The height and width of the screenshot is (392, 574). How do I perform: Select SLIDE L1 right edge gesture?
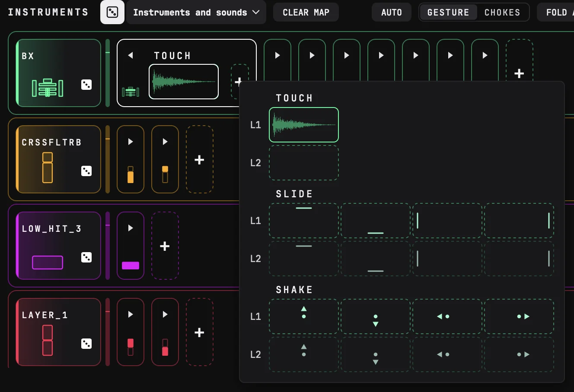(x=519, y=221)
